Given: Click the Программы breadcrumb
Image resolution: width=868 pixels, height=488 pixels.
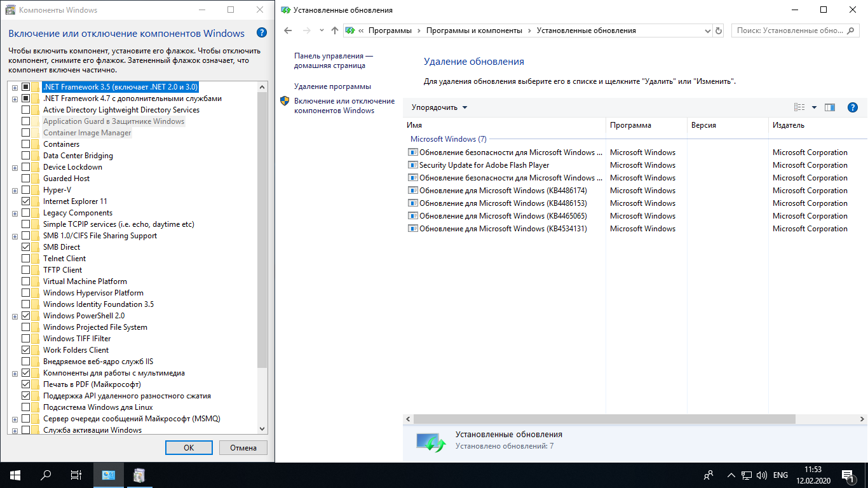Looking at the screenshot, I should coord(390,30).
